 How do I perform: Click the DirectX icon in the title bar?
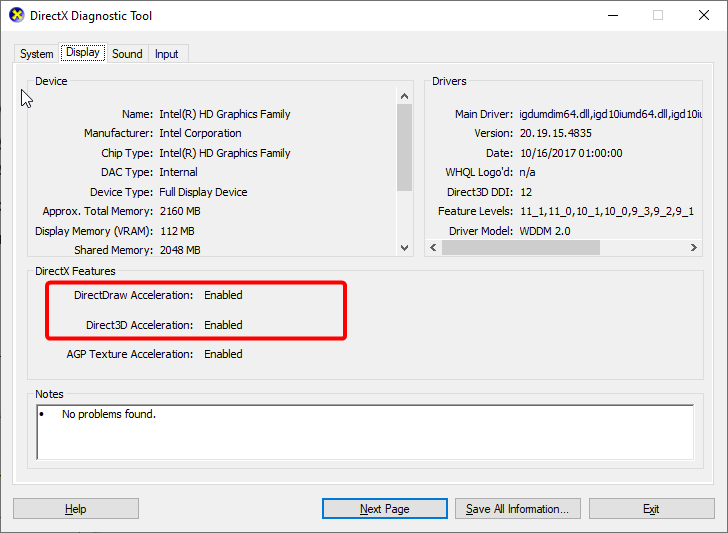click(17, 15)
